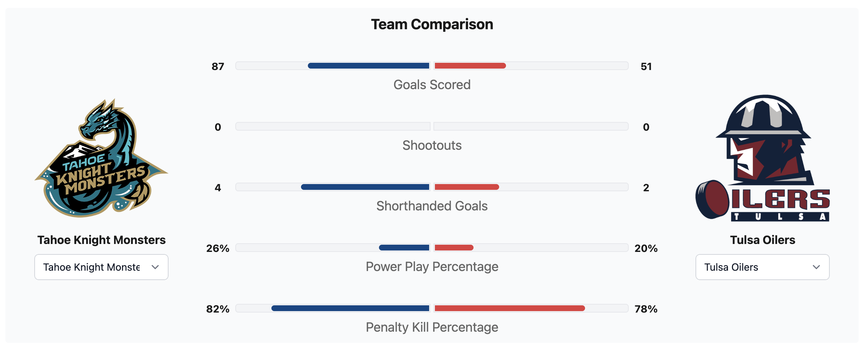This screenshot has width=868, height=349.
Task: Click the blue Penalty Kill Percentage bar
Action: click(x=350, y=308)
